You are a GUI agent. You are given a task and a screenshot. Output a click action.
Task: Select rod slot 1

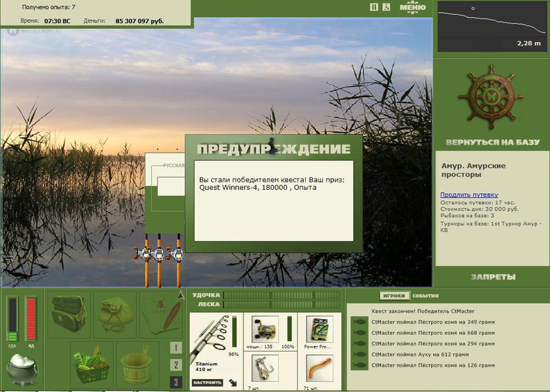click(x=176, y=348)
